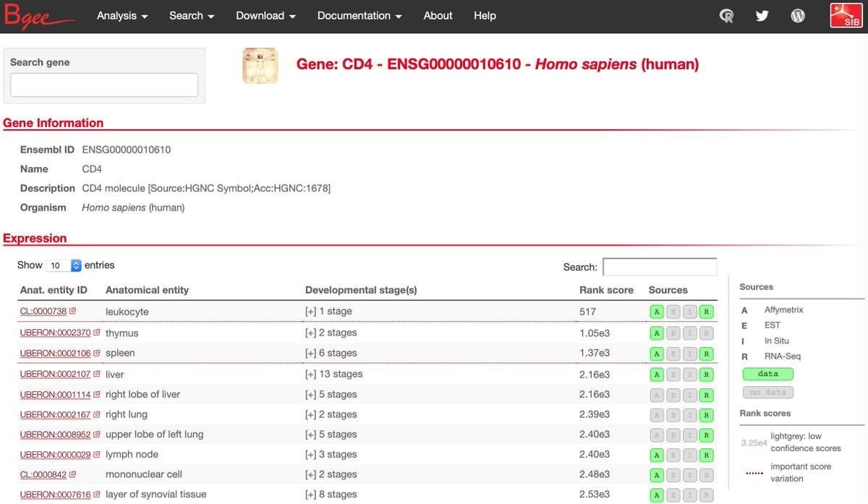The width and height of the screenshot is (868, 504).
Task: Click the EST E badge in the liver row
Action: [x=673, y=375]
